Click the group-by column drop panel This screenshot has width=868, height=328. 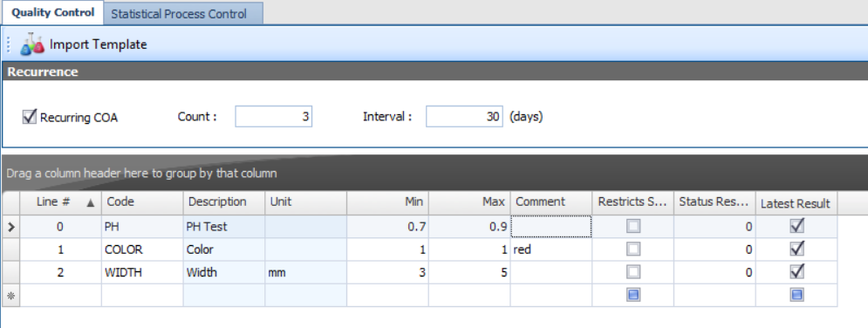tap(435, 173)
